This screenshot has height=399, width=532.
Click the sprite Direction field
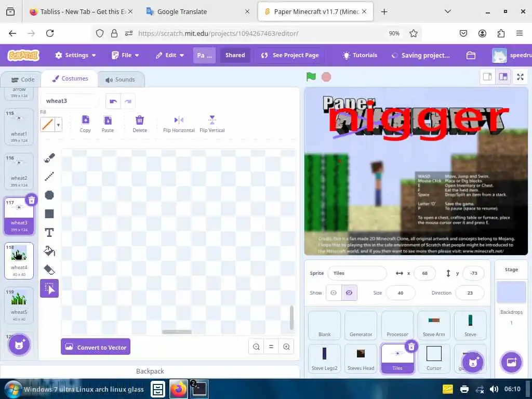click(x=470, y=293)
